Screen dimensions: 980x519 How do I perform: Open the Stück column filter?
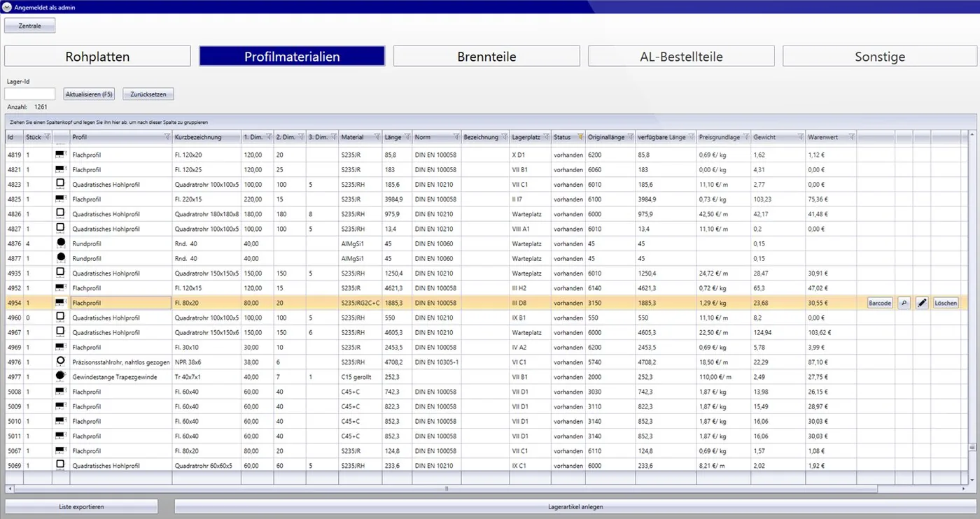tap(47, 137)
